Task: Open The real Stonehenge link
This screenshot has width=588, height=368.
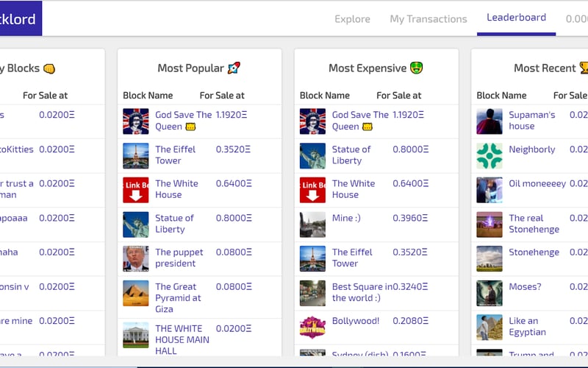Action: click(x=534, y=224)
